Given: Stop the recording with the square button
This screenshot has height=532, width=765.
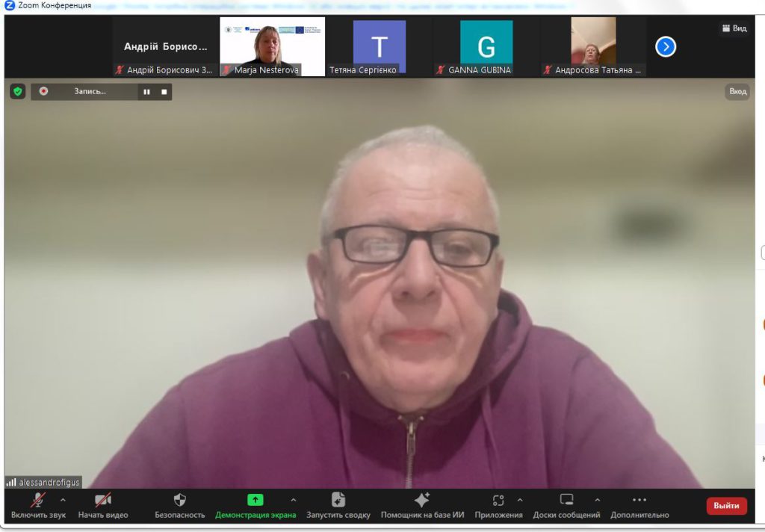Looking at the screenshot, I should click(x=164, y=92).
